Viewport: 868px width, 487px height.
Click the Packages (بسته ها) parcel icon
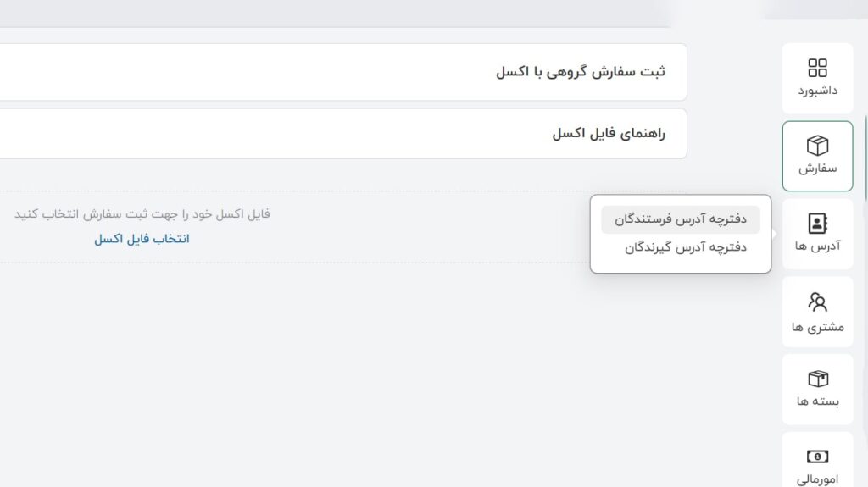tap(817, 379)
